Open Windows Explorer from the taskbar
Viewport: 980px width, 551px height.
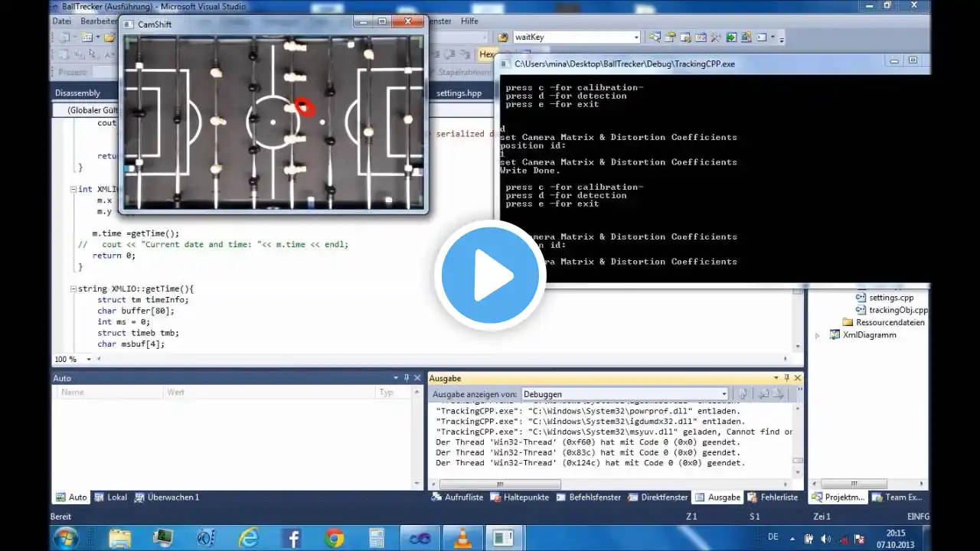(x=121, y=538)
